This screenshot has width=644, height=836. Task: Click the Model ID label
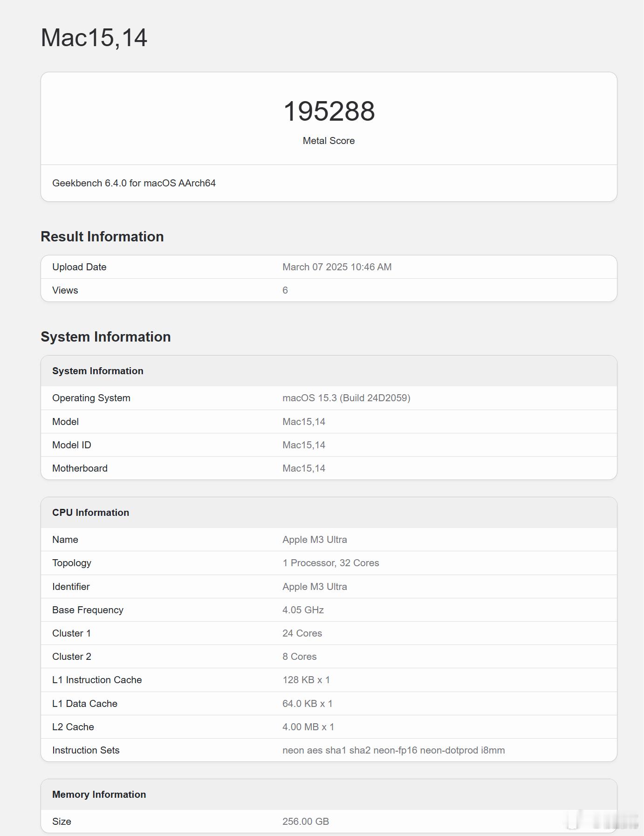(x=72, y=445)
